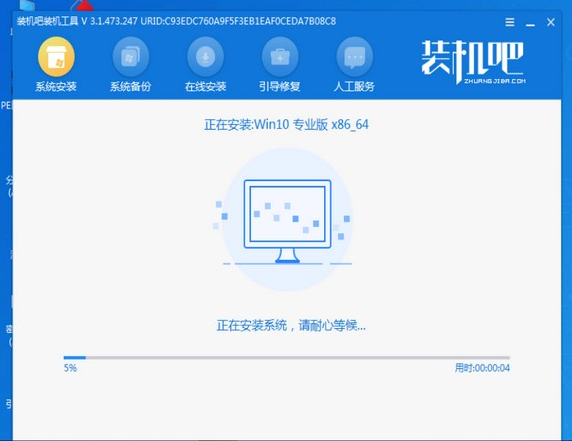Viewport: 572px width, 441px height.
Task: Click the 正在安装系统，请耐心等候 status text
Action: (291, 325)
